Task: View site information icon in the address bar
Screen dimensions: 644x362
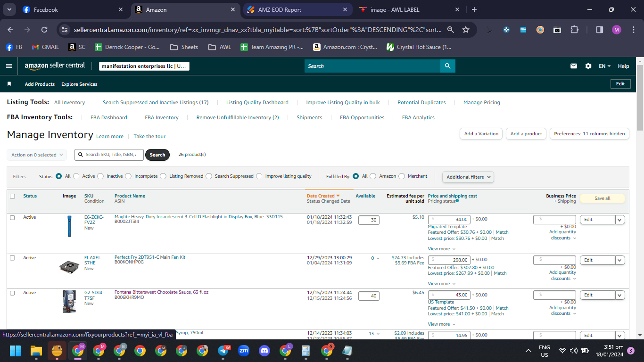Action: (x=65, y=30)
